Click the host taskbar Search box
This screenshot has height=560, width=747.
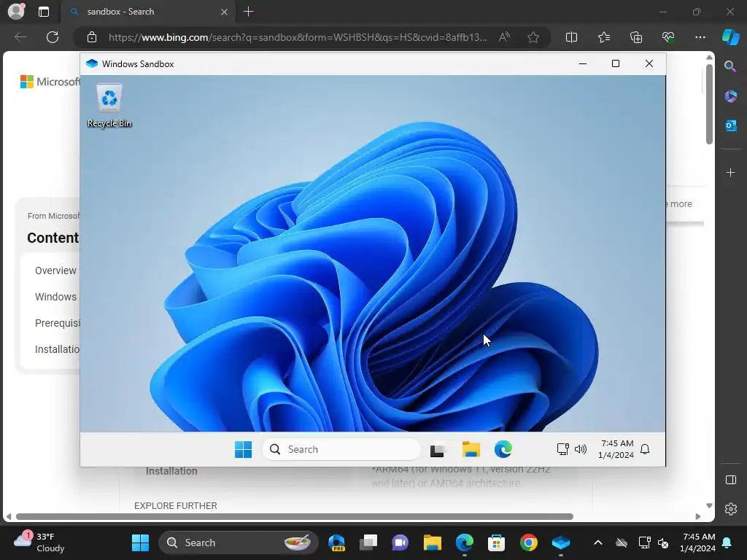[239, 542]
